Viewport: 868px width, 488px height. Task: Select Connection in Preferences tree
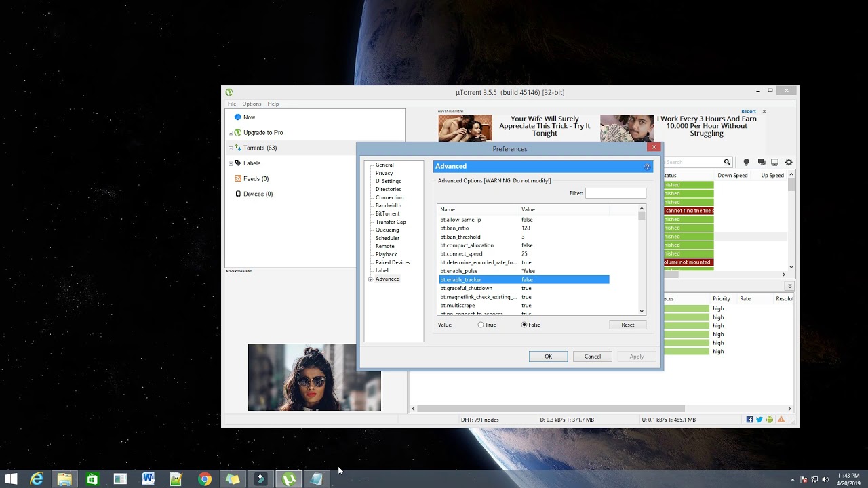pos(389,197)
